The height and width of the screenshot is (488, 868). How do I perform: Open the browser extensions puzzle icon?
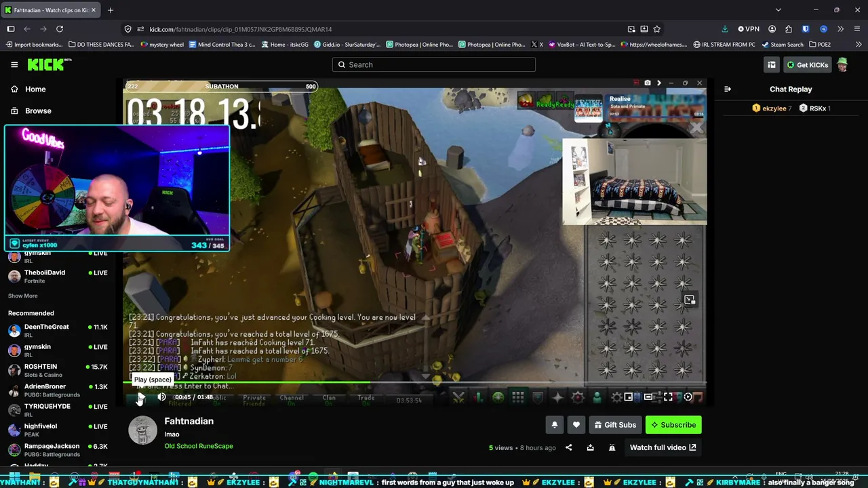click(x=789, y=29)
